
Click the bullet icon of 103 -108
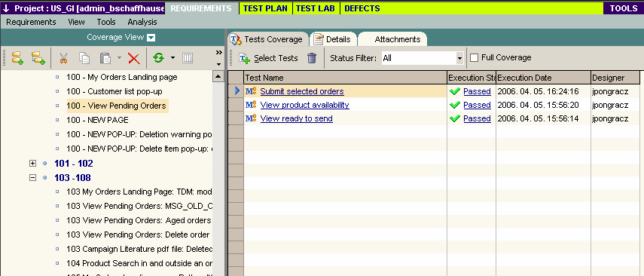45,178
